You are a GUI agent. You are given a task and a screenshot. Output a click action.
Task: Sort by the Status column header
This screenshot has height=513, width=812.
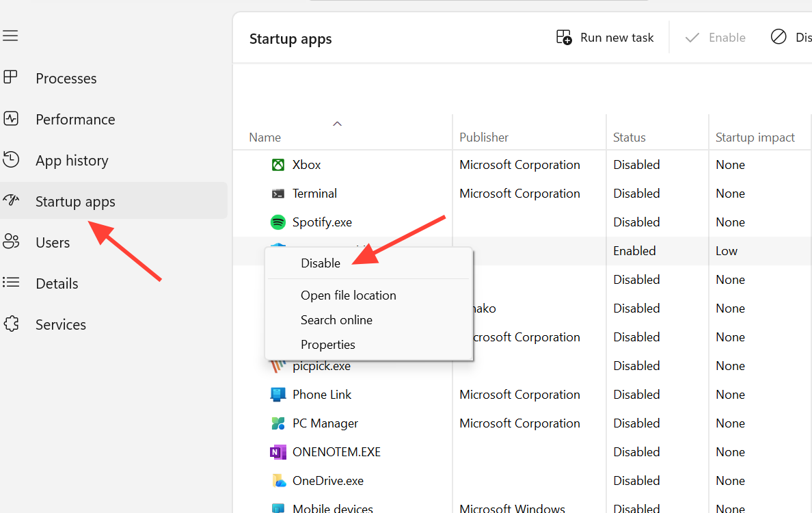coord(630,137)
